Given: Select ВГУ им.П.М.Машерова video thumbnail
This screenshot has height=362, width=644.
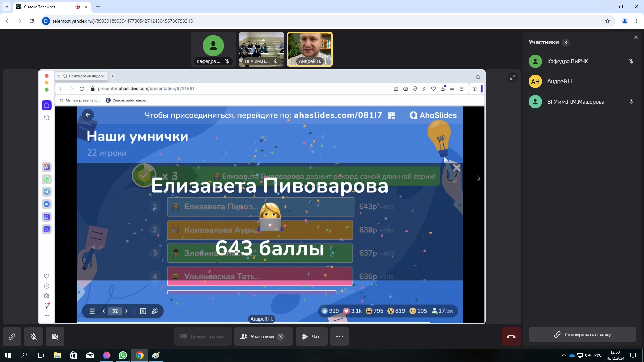Looking at the screenshot, I should point(261,49).
